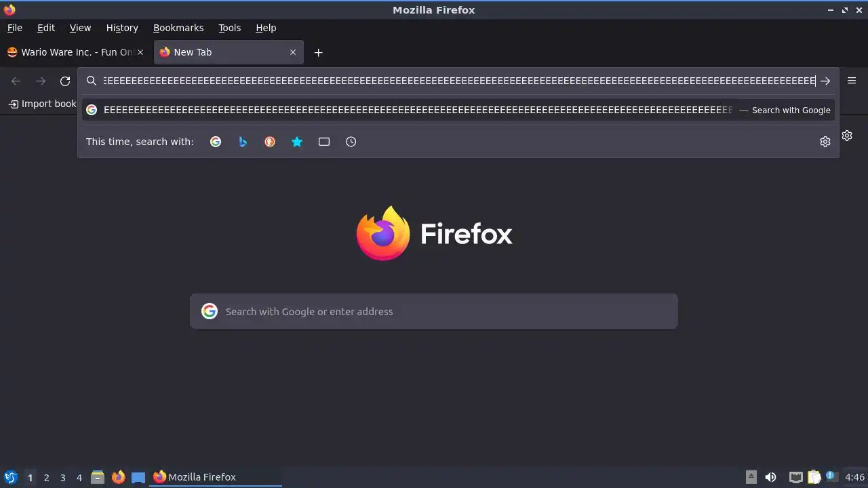Click the 'Search with Google or enter address' box
This screenshot has width=868, height=488.
434,311
